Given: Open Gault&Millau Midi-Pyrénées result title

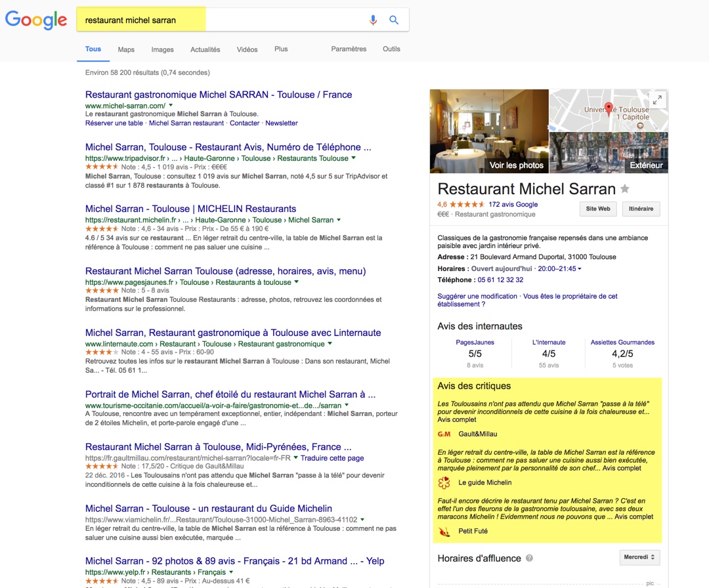Looking at the screenshot, I should pyautogui.click(x=219, y=446).
